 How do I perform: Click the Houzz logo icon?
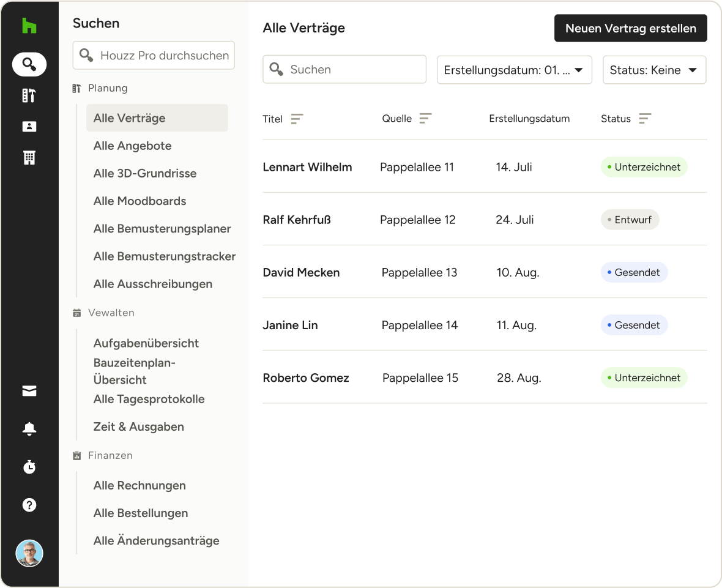(29, 26)
